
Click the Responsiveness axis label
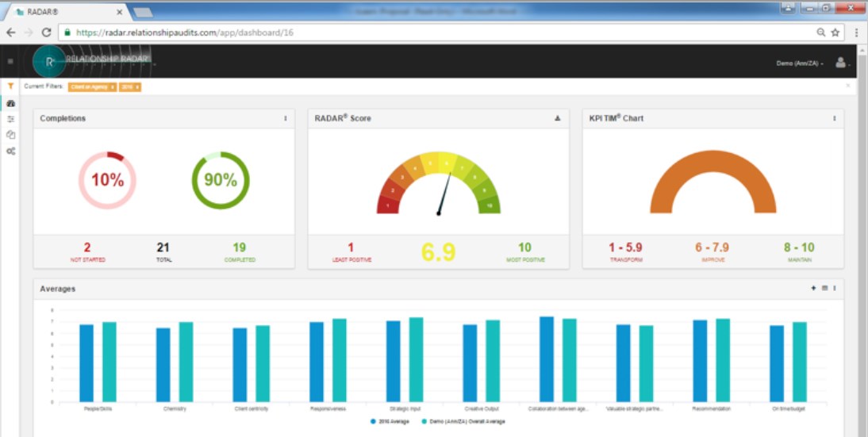(328, 408)
